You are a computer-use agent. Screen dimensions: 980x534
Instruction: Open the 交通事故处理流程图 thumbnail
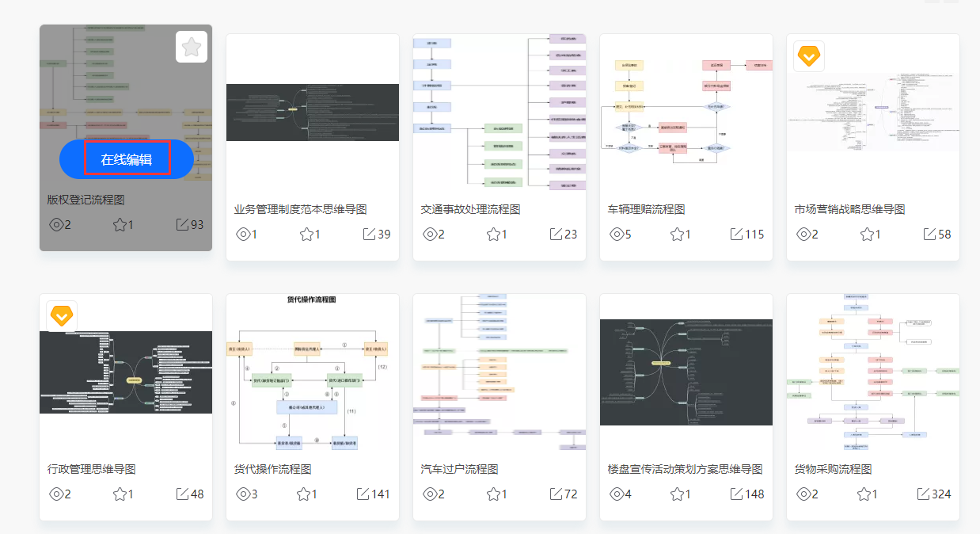(x=499, y=113)
